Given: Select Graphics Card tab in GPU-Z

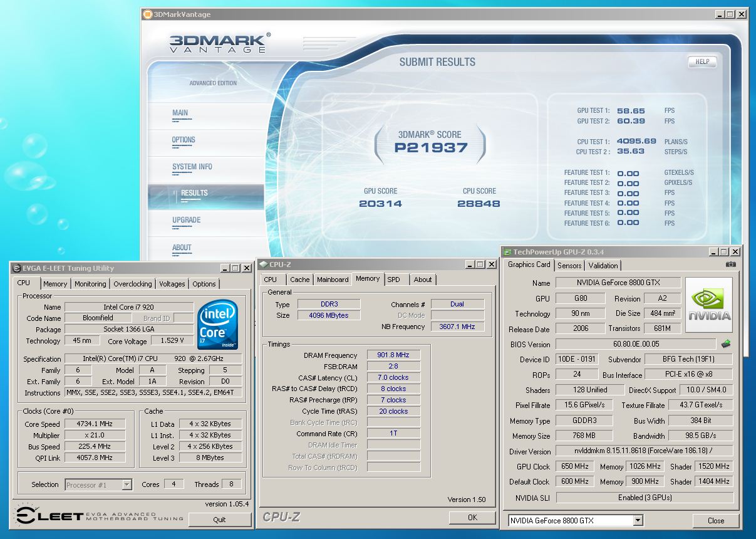Looking at the screenshot, I should (x=529, y=264).
